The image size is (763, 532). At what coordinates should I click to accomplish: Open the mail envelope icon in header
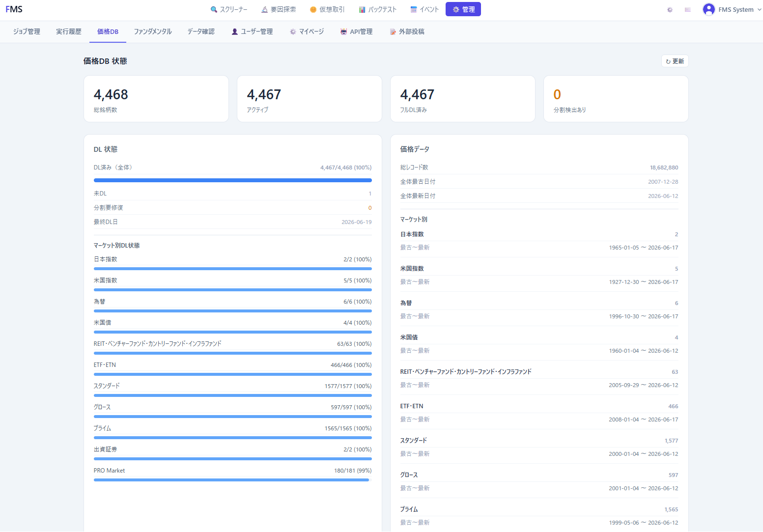[x=687, y=9]
